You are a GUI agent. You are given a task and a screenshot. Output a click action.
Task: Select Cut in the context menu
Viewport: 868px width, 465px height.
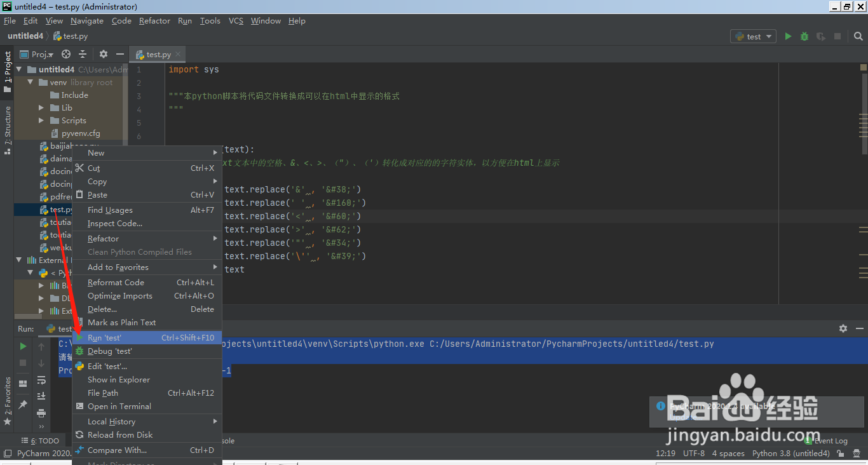click(x=147, y=168)
